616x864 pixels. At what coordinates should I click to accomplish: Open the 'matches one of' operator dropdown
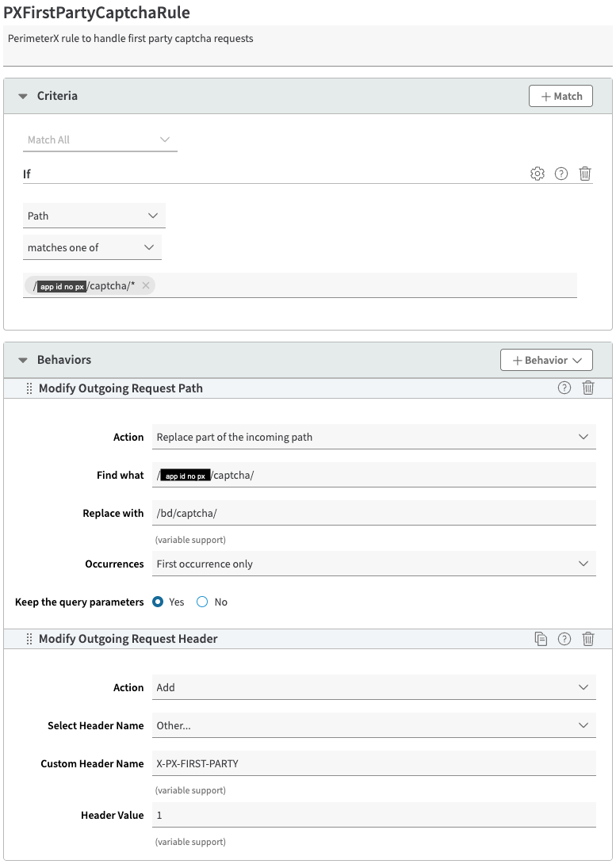pyautogui.click(x=93, y=247)
